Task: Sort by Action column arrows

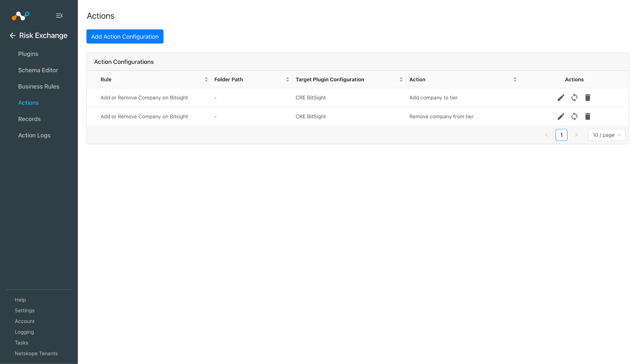Action: [515, 79]
